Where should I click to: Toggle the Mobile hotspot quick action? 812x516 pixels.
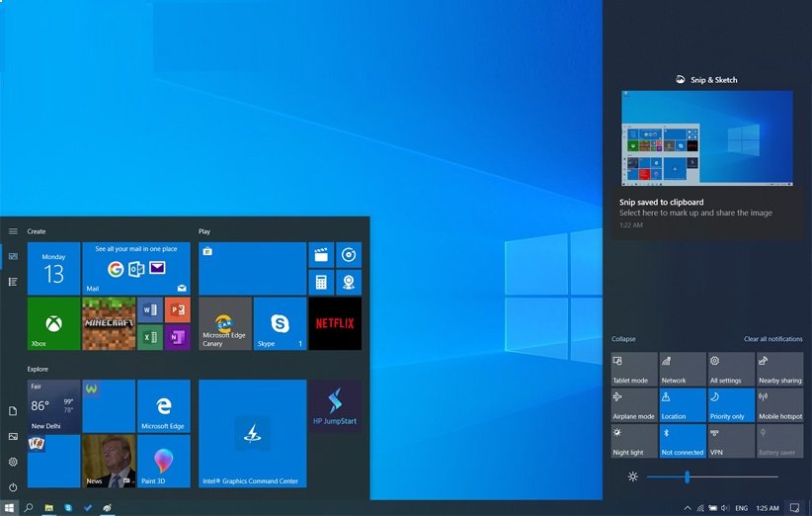779,405
